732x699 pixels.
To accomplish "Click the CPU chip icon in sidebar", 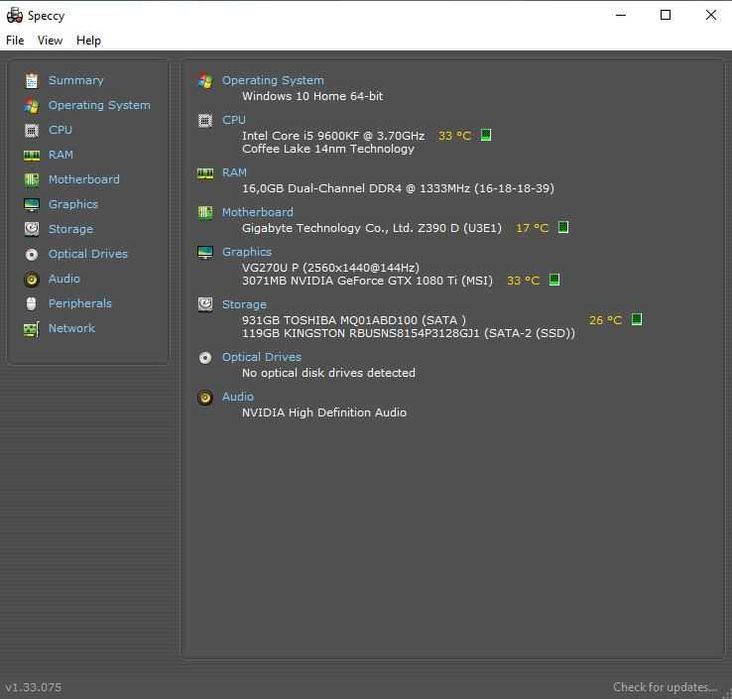I will [32, 130].
